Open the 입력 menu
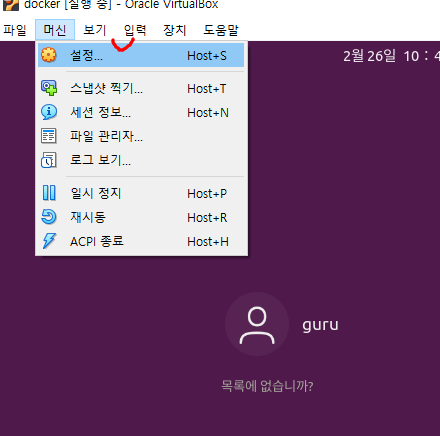440x436 pixels. [x=135, y=30]
